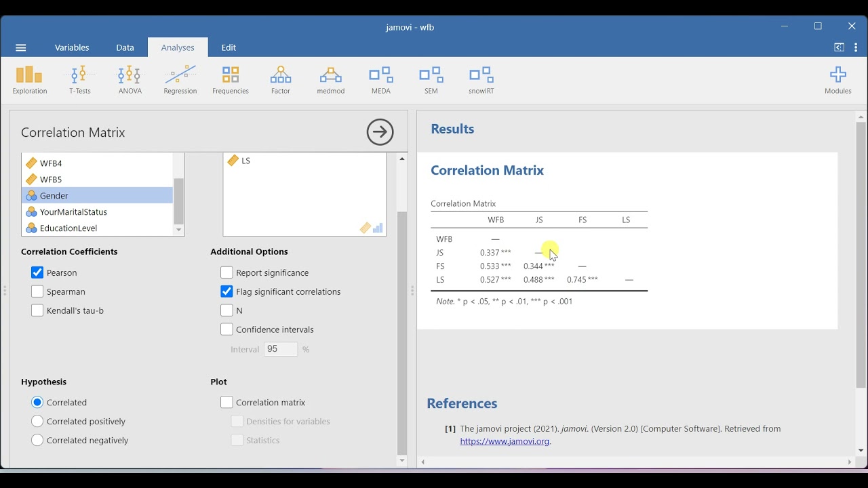
Task: Open the Frequencies analyses menu
Action: point(231,80)
